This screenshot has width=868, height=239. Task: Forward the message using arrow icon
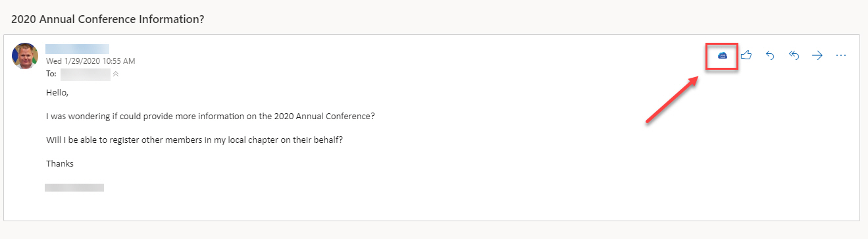point(817,56)
